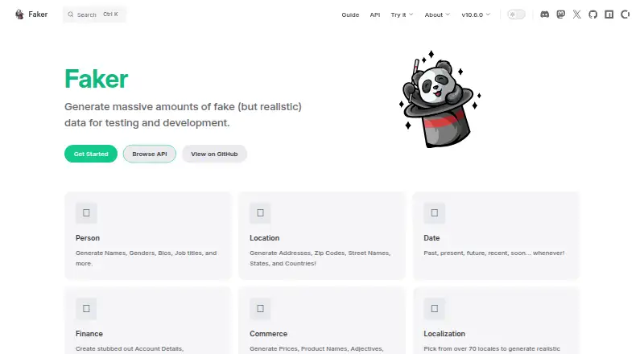Click 'Pick from over 70 locales' text
The width and height of the screenshot is (644, 354).
(492, 348)
